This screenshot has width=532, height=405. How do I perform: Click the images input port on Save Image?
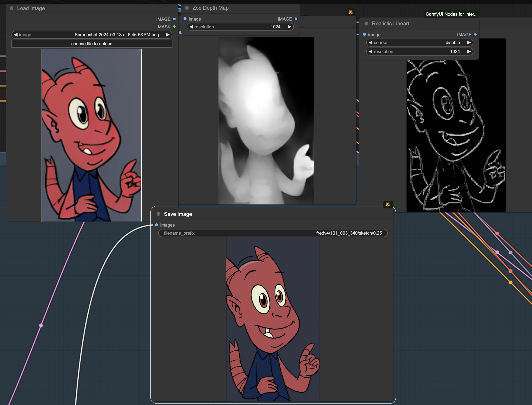click(x=156, y=225)
